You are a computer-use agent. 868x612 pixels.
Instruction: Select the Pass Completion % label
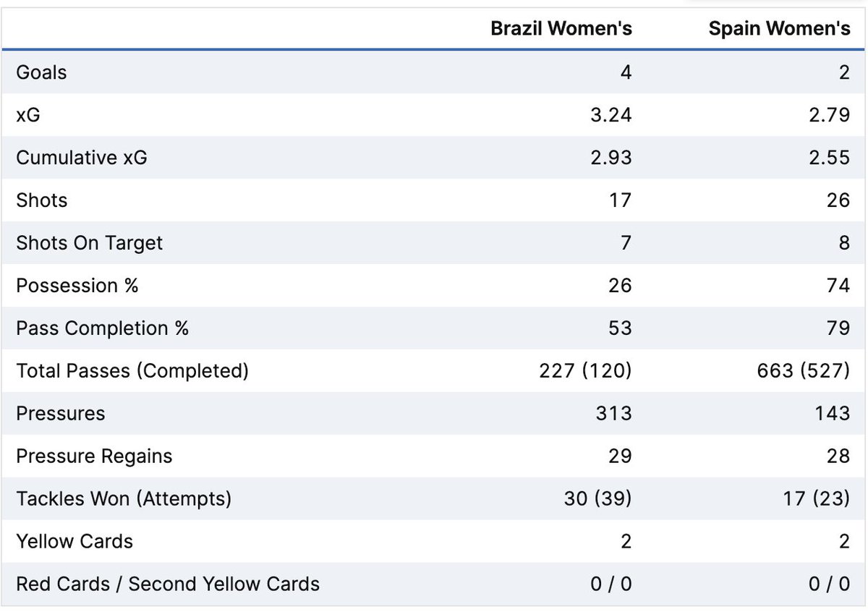coord(103,328)
